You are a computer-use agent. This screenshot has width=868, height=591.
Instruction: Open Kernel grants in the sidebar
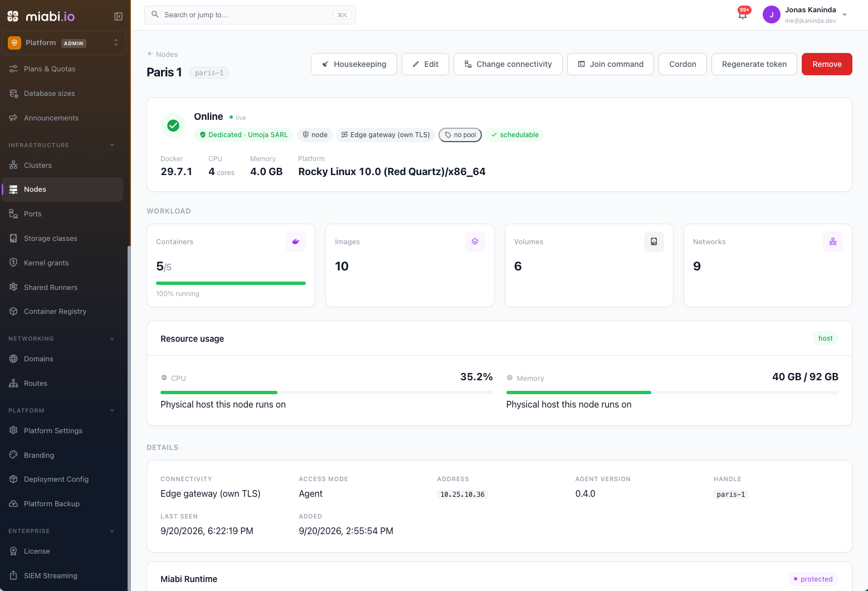62,263
